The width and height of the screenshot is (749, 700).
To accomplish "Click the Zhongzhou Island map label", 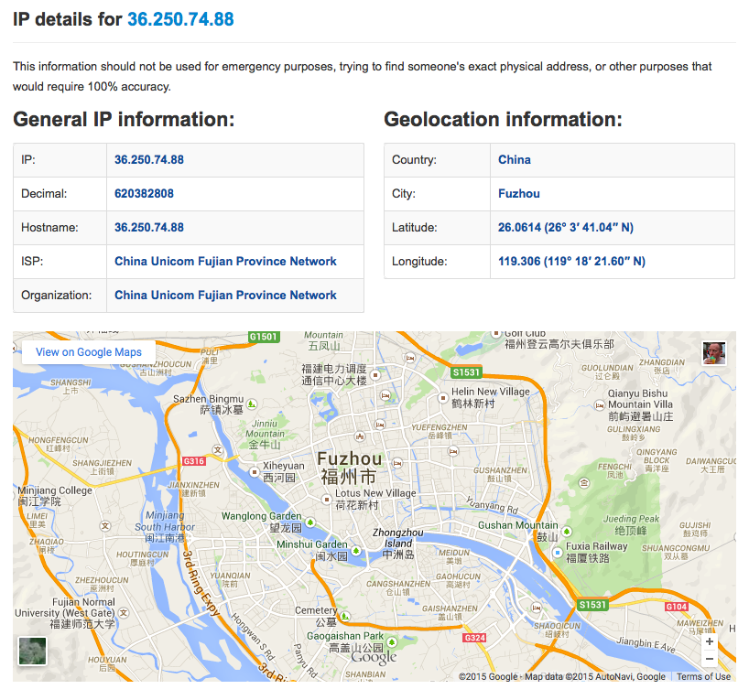I will pos(398,544).
